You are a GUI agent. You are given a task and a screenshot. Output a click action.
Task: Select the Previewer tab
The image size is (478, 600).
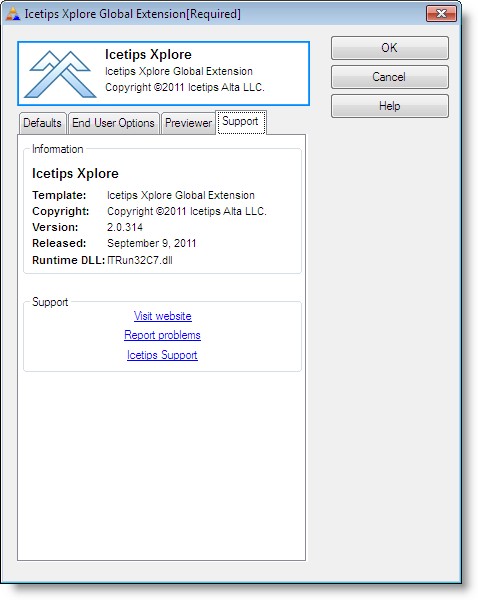pos(188,123)
